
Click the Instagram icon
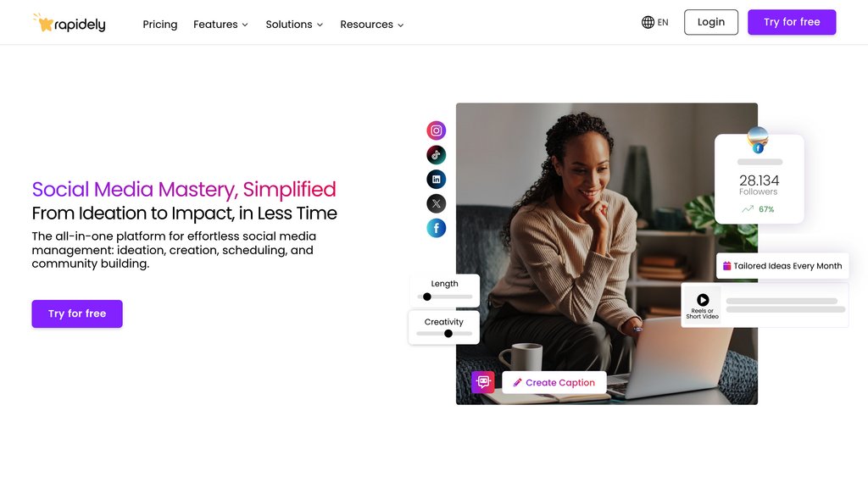pyautogui.click(x=437, y=130)
